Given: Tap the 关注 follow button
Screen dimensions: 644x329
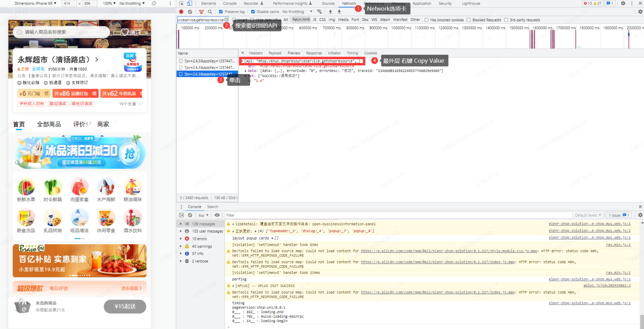Looking at the screenshot, I should tap(132, 32).
